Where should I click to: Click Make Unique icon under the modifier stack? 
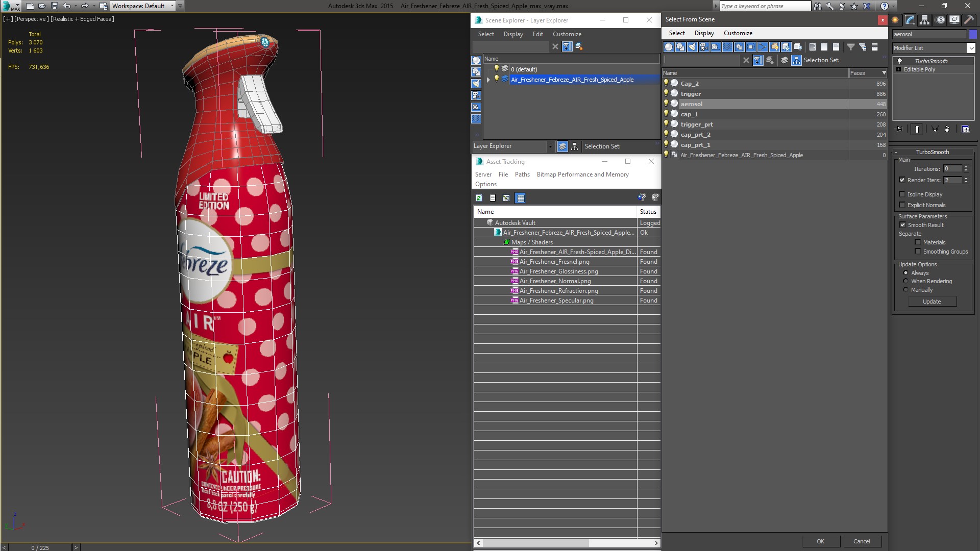tap(935, 129)
